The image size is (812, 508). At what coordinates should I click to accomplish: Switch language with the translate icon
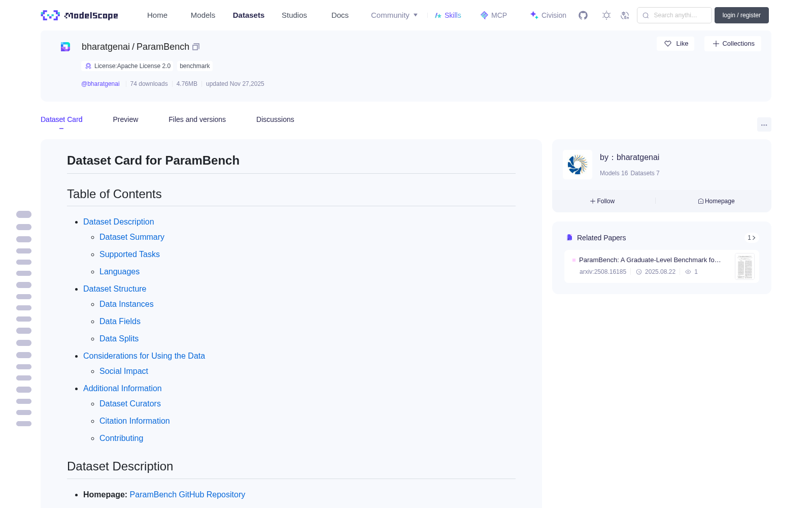tap(625, 15)
